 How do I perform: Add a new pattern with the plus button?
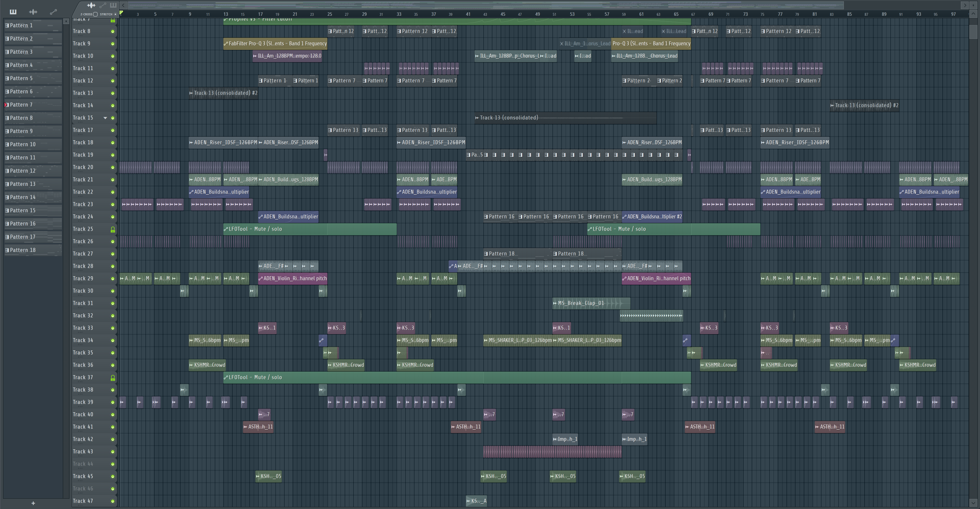[x=33, y=503]
